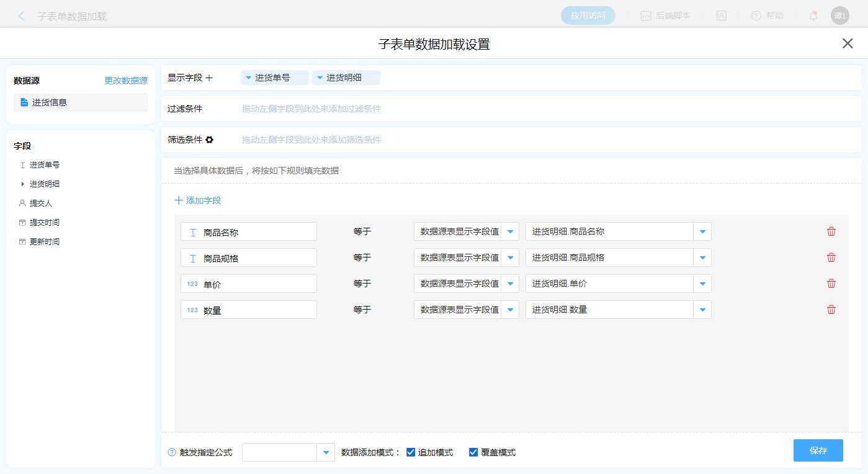Click 添加字段 to add a field
868x474 pixels.
click(198, 200)
